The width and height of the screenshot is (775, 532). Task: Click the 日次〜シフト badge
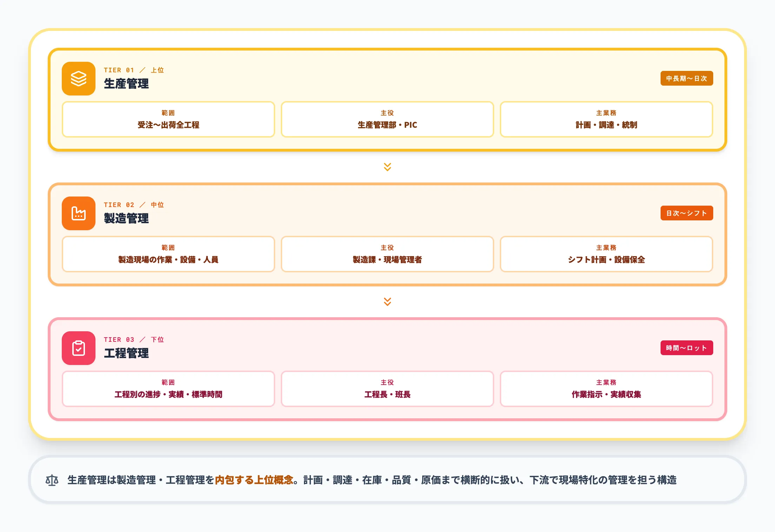click(x=686, y=213)
